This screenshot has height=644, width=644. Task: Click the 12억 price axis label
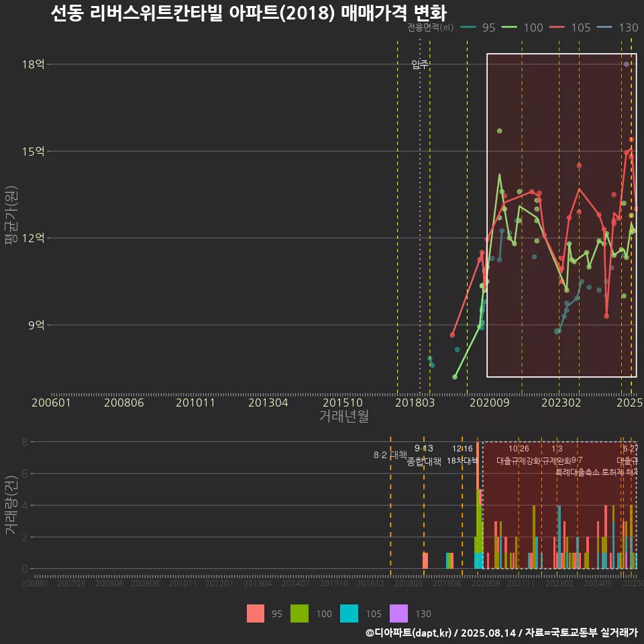click(34, 237)
